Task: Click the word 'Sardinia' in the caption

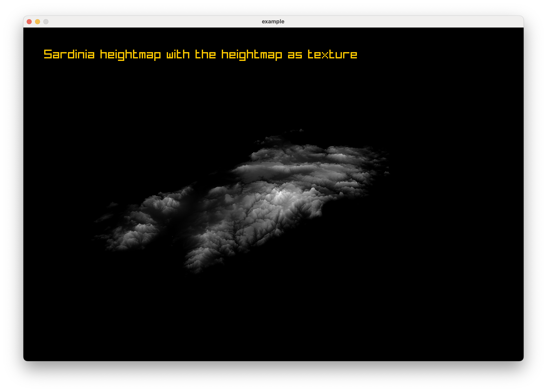Action: (68, 54)
